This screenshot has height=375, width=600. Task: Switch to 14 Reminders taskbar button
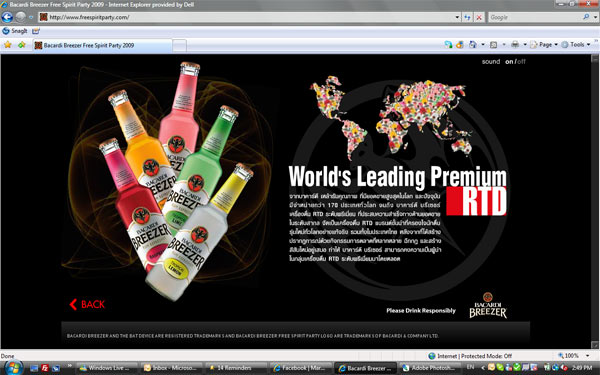(236, 368)
